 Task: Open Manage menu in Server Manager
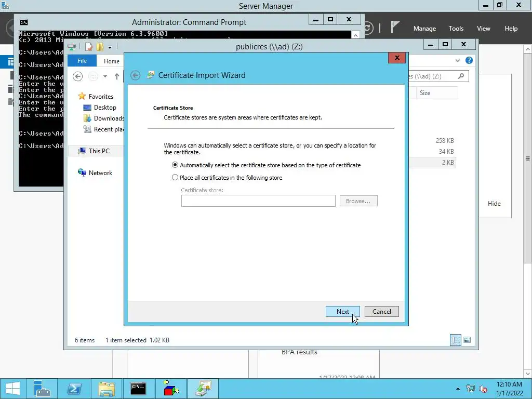424,29
